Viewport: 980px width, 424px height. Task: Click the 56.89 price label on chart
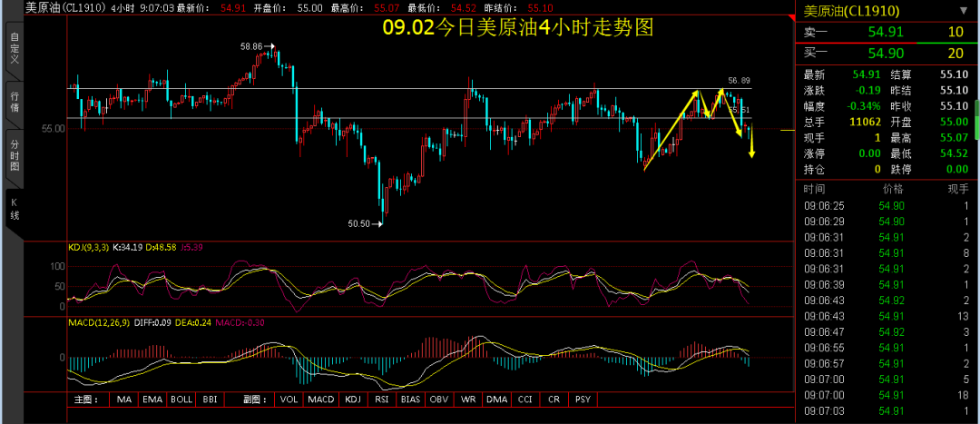(740, 81)
